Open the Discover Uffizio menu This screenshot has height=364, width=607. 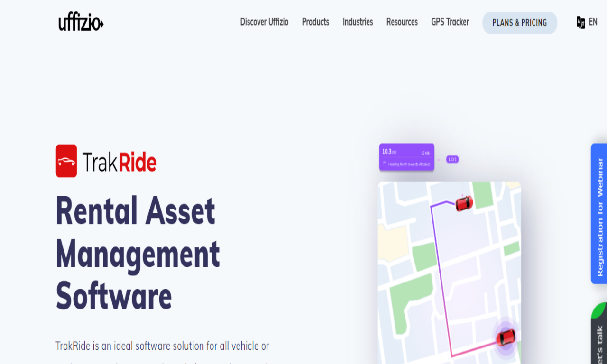point(264,22)
